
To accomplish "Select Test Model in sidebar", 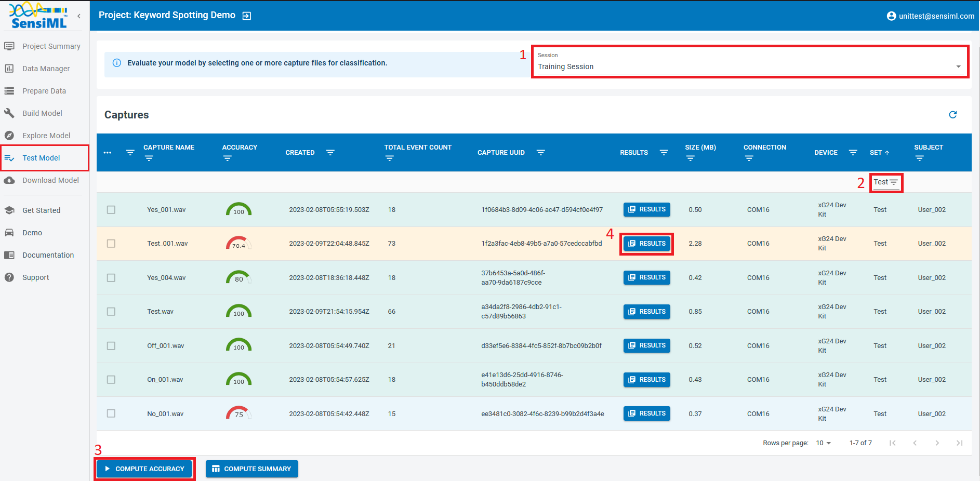I will 45,158.
